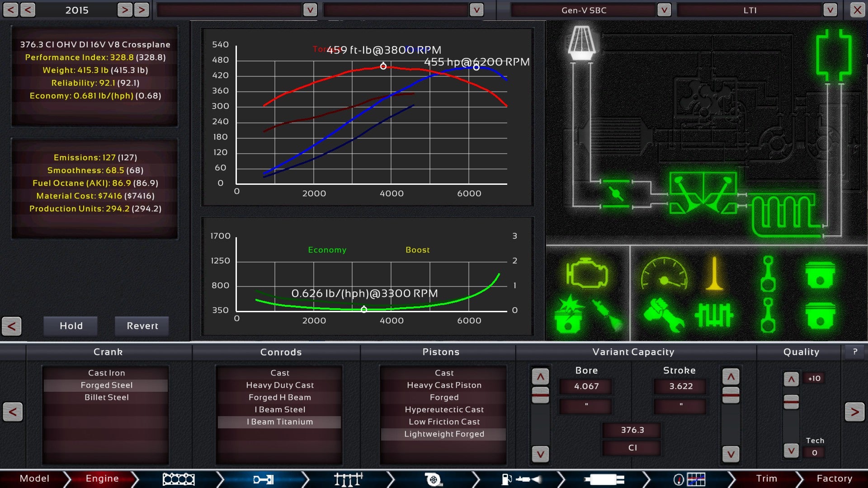Screen dimensions: 868x488
Task: Open the Gen-V SBC dropdown arrow
Action: click(x=664, y=10)
